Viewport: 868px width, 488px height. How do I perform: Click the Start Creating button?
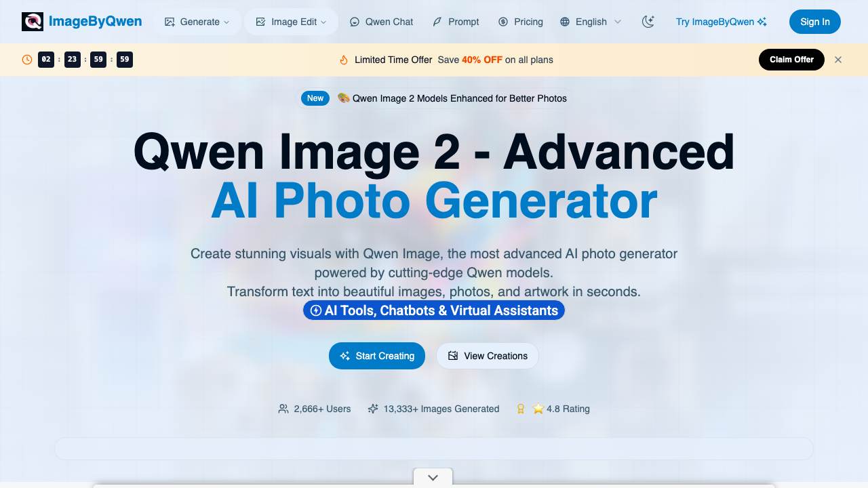(x=377, y=356)
